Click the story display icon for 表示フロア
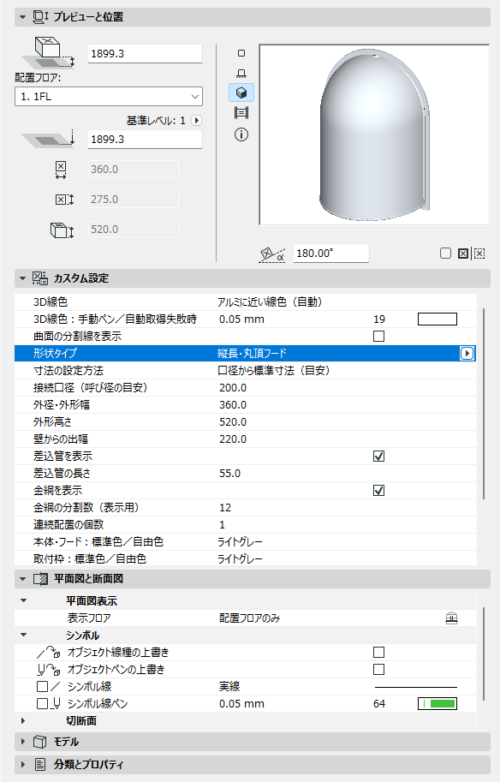Image resolution: width=500 pixels, height=782 pixels. (x=451, y=618)
